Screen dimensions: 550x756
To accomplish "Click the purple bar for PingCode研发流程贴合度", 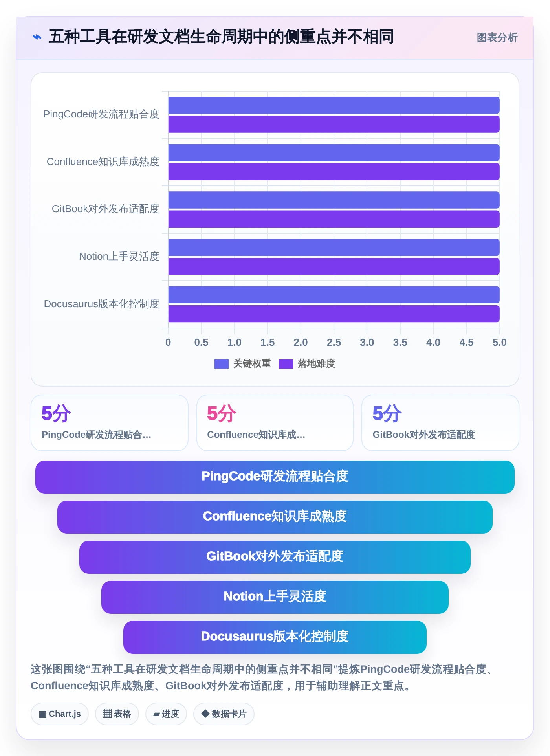I will pyautogui.click(x=334, y=124).
